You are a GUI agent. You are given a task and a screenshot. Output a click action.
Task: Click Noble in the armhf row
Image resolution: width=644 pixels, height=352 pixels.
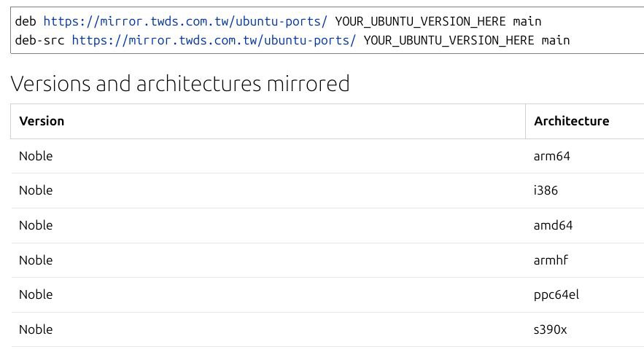click(x=36, y=260)
